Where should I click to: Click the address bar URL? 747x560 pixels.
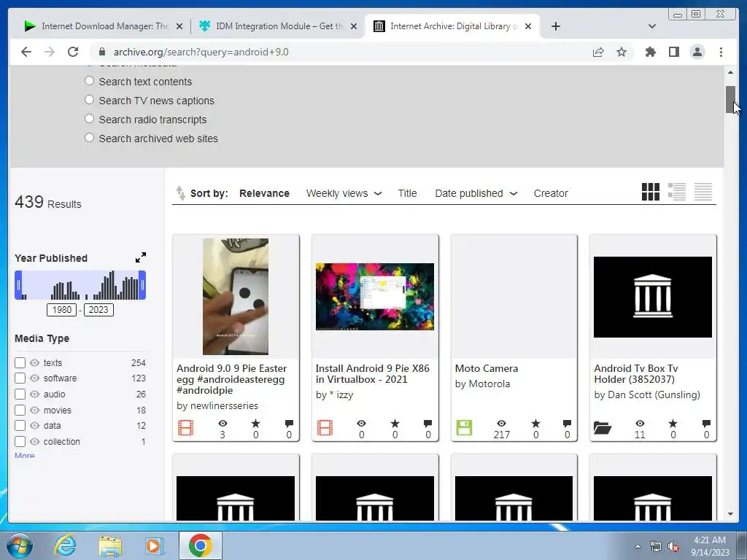tap(201, 52)
